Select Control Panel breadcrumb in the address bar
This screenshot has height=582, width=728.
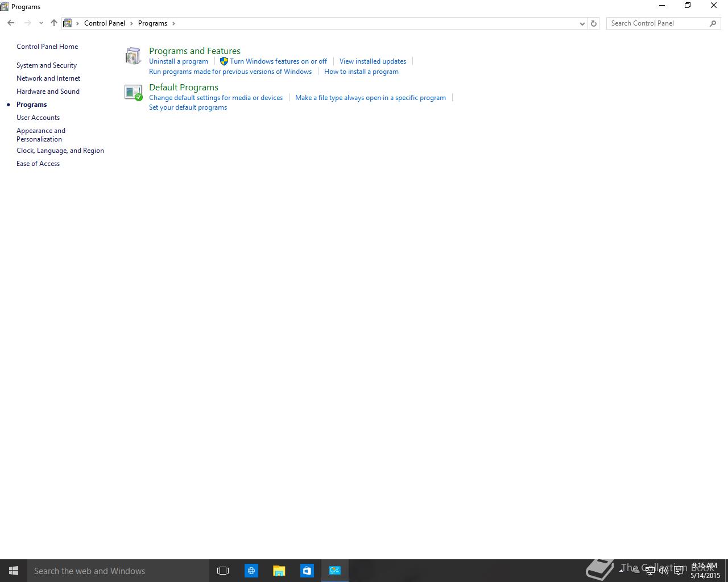pyautogui.click(x=105, y=23)
